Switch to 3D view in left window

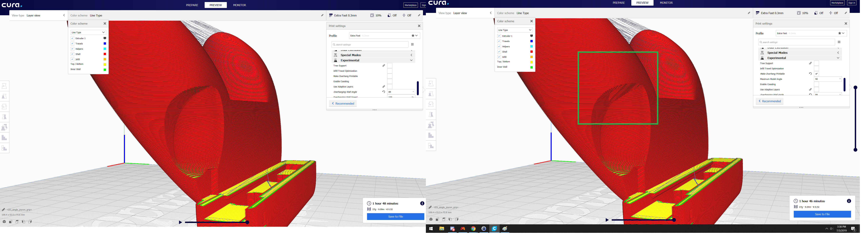click(x=4, y=222)
